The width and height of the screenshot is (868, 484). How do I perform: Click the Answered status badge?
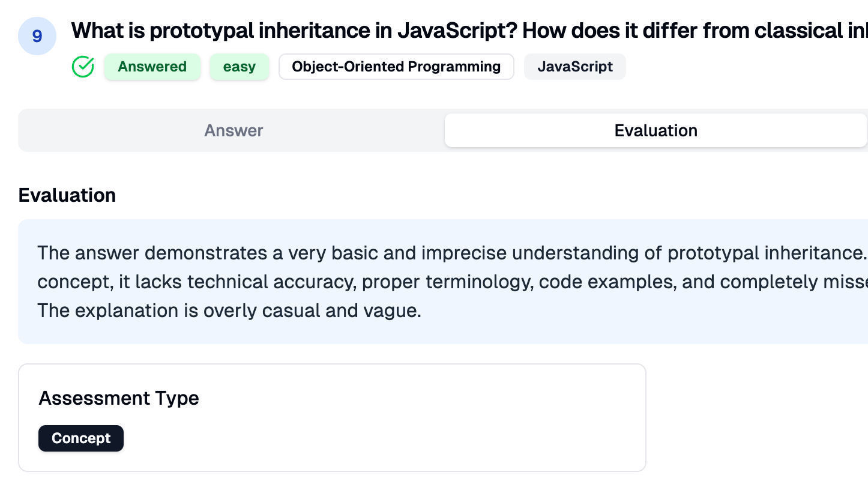pyautogui.click(x=152, y=67)
